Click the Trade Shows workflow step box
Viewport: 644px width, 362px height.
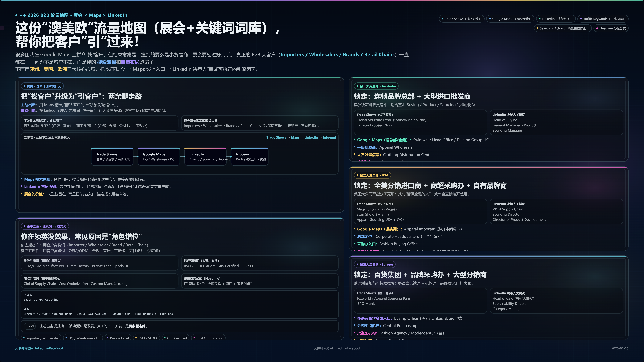tap(112, 157)
